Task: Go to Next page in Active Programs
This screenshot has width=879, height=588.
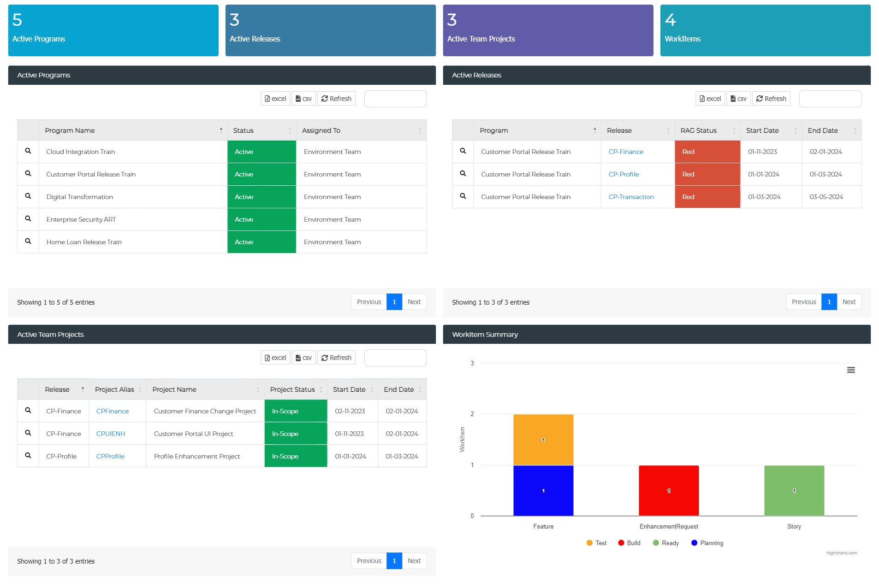Action: 414,302
